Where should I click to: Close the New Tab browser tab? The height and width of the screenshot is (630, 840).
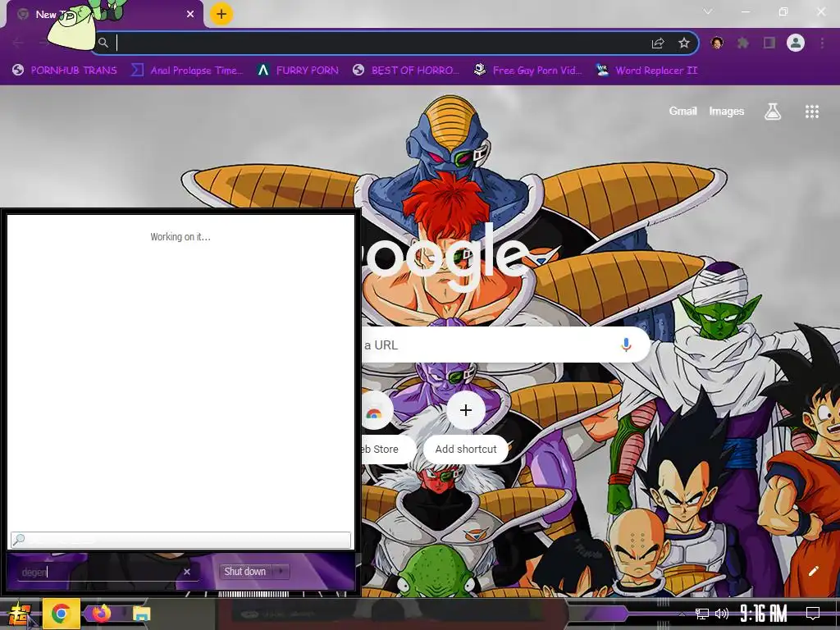[x=190, y=15]
